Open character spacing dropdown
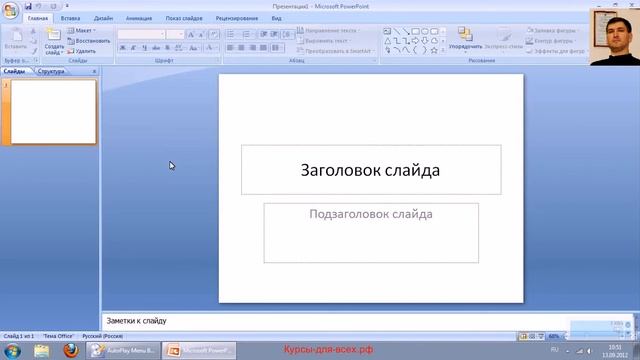 tap(179, 48)
